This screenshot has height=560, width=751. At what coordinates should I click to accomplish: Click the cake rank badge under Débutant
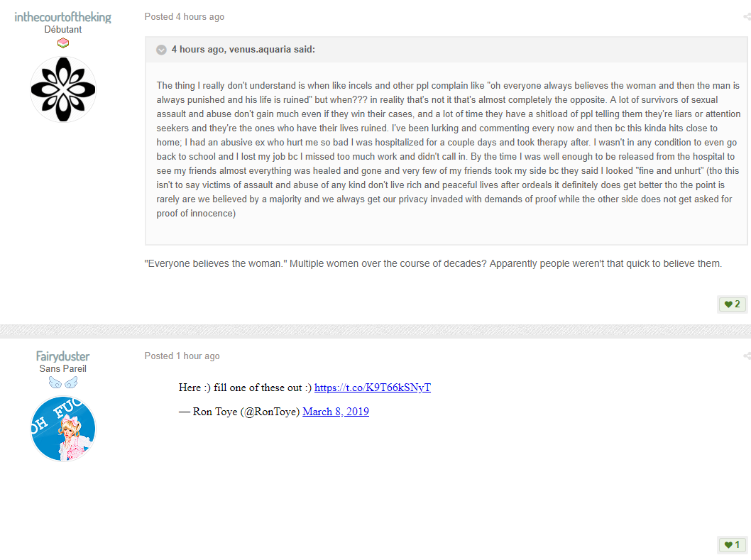click(x=63, y=43)
